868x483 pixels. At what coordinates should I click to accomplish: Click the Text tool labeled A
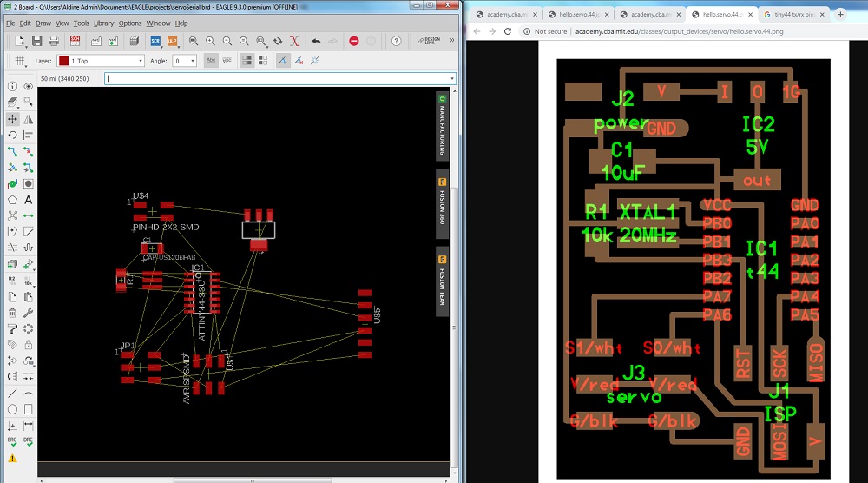click(29, 200)
